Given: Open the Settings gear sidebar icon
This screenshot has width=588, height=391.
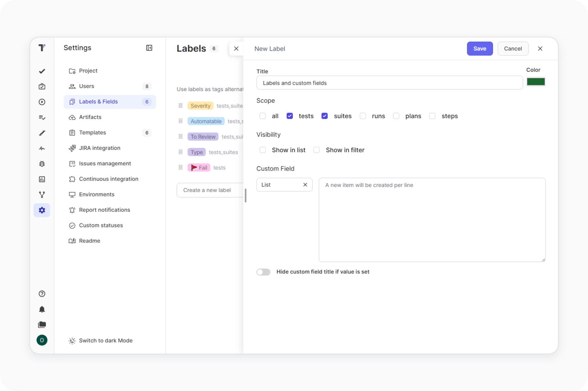Looking at the screenshot, I should click(42, 210).
